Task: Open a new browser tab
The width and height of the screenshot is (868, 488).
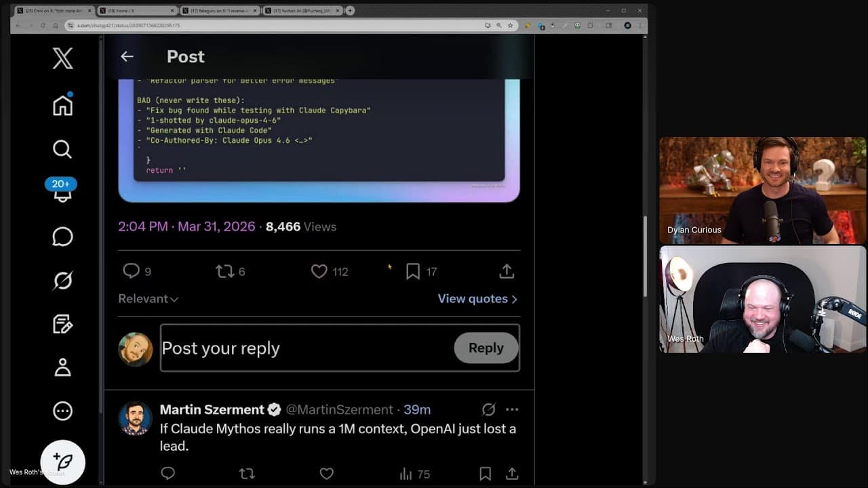Action: [350, 11]
